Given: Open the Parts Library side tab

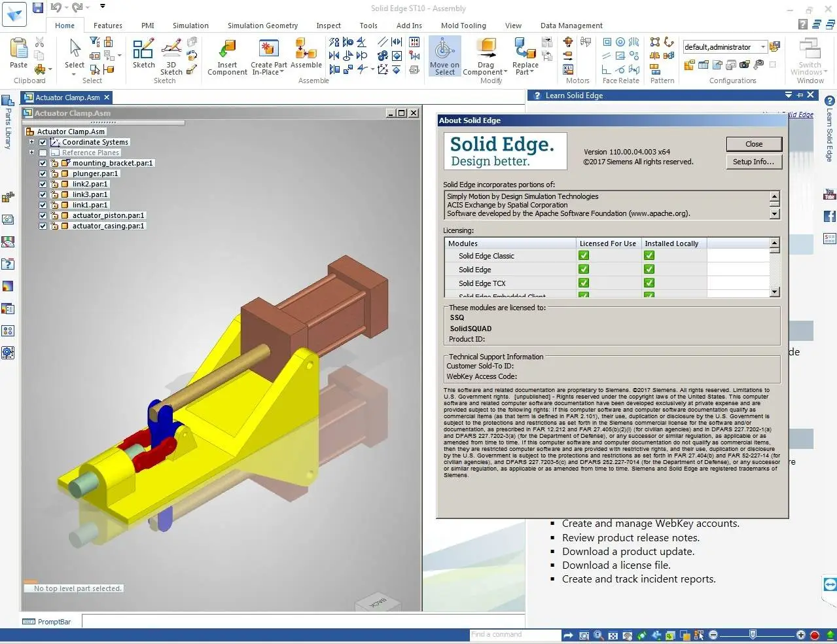Looking at the screenshot, I should coord(8,122).
